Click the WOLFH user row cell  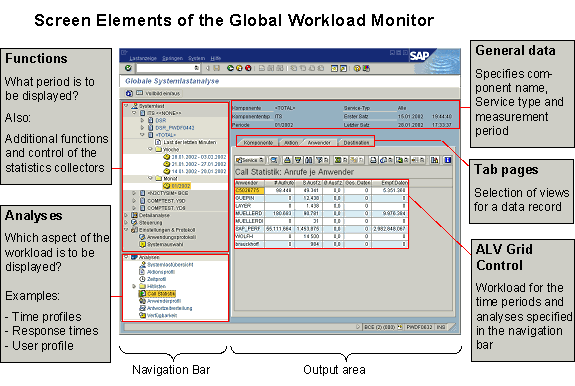249,236
